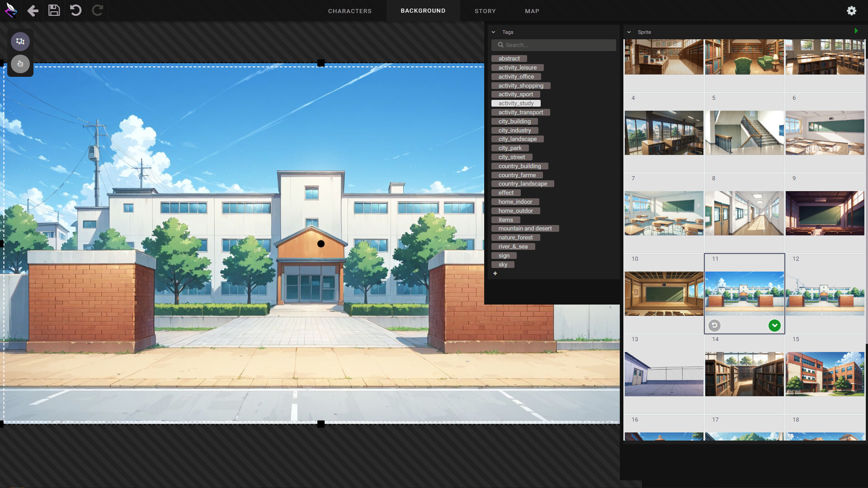Toggle the activity_study tag filter
Screen dimensions: 868x488
[x=516, y=103]
